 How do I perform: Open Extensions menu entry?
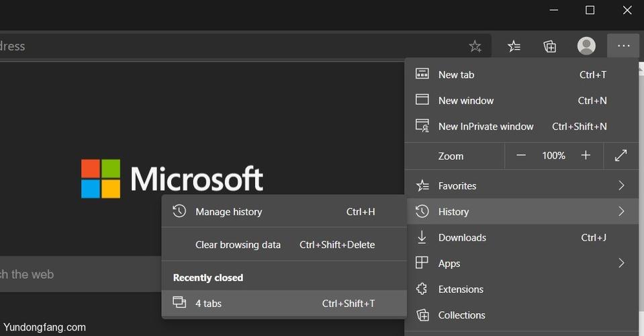(x=522, y=289)
